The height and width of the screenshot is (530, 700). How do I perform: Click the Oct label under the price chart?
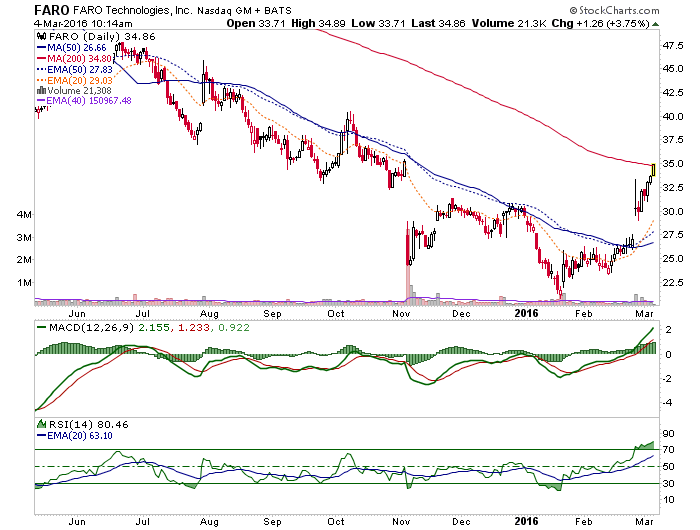pyautogui.click(x=336, y=313)
